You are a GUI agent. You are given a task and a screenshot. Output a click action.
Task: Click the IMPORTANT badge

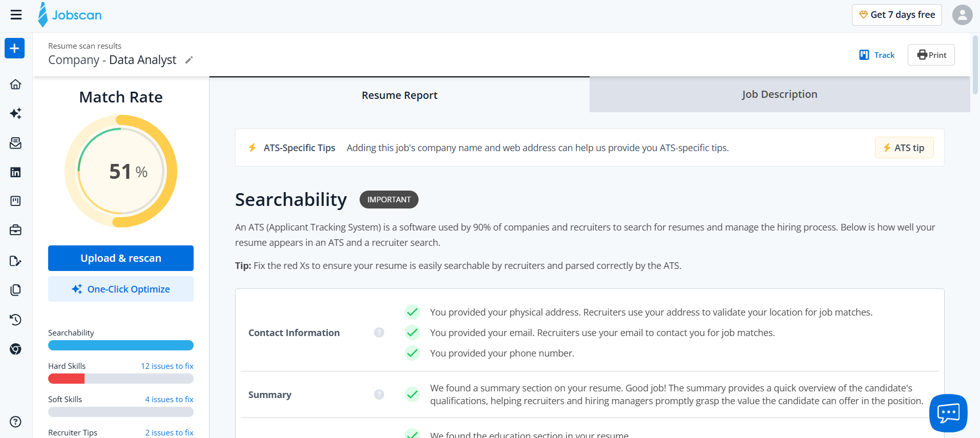[x=389, y=200]
